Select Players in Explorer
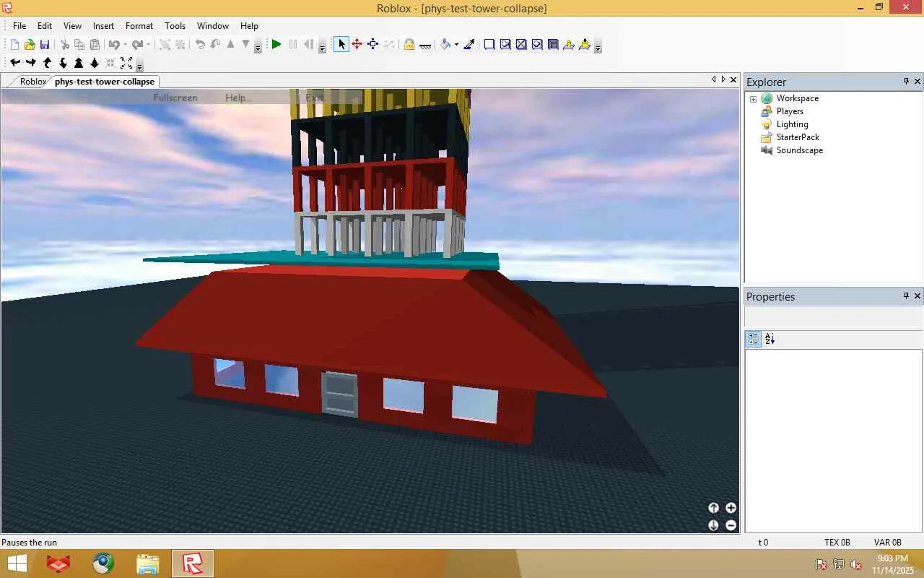This screenshot has height=578, width=924. 790,111
